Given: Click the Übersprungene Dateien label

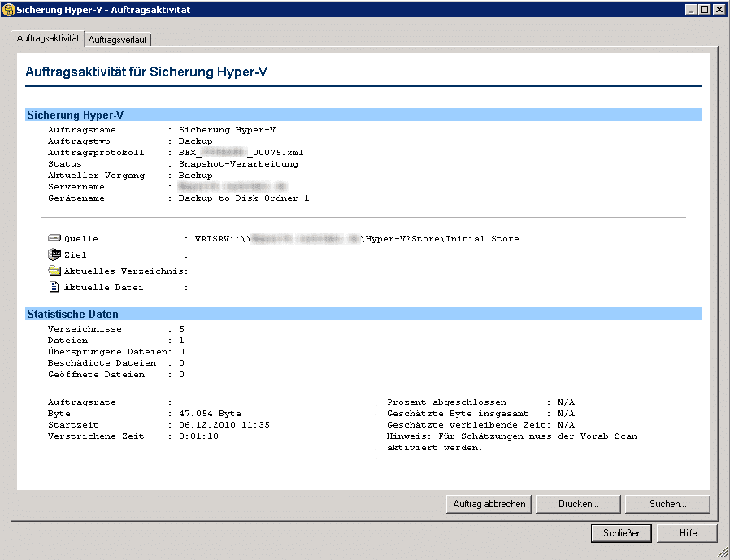Looking at the screenshot, I should pos(107,351).
